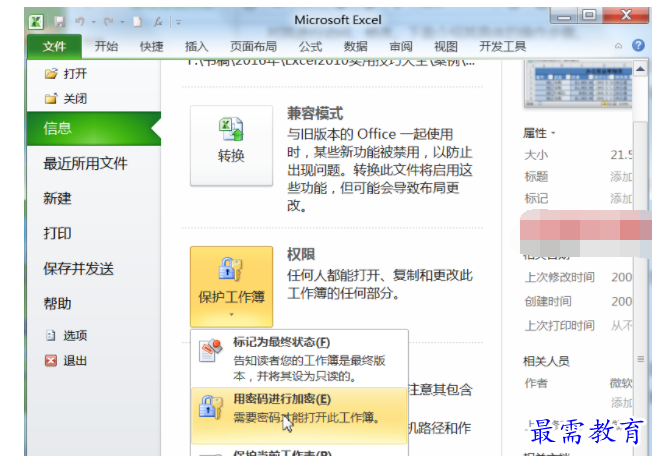Click the 上次修改时间 property label

click(x=559, y=277)
